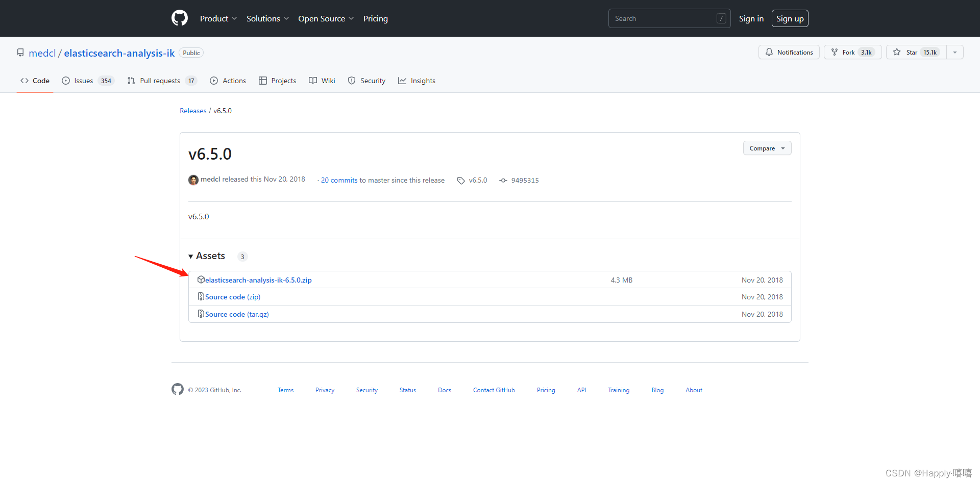View fork count 3.1k
Viewport: 980px width, 483px height.
click(866, 52)
